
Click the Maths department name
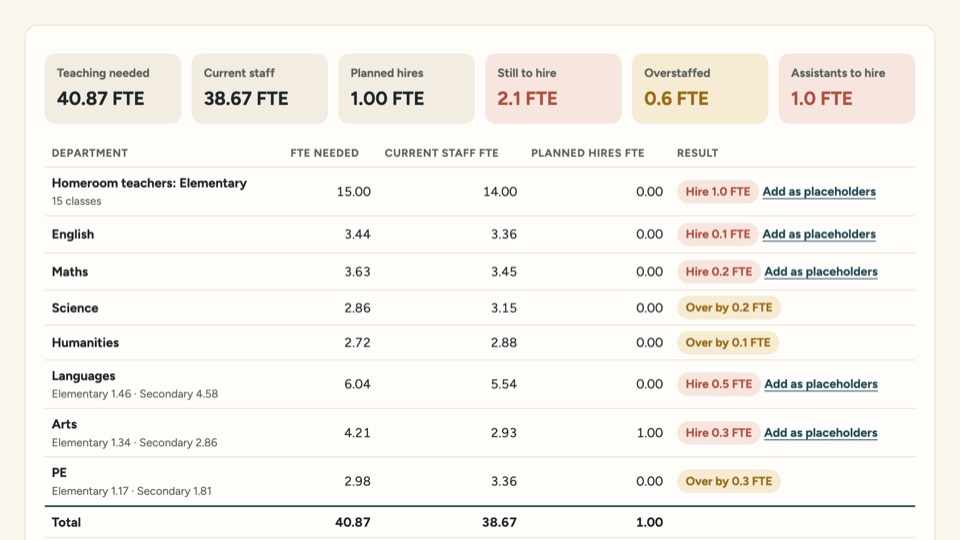pyautogui.click(x=70, y=271)
